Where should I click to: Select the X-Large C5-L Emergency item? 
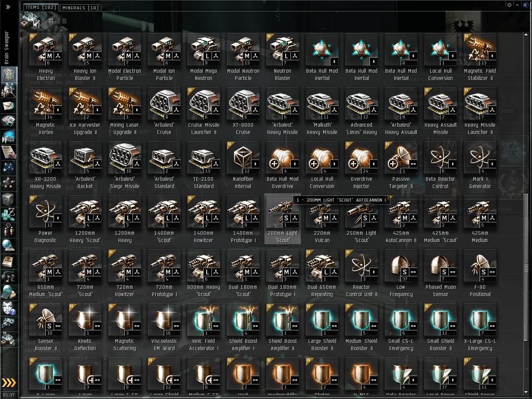(480, 328)
